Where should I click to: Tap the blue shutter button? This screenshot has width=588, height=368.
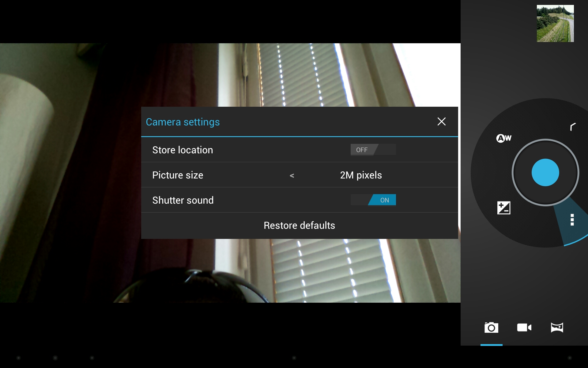(x=545, y=172)
